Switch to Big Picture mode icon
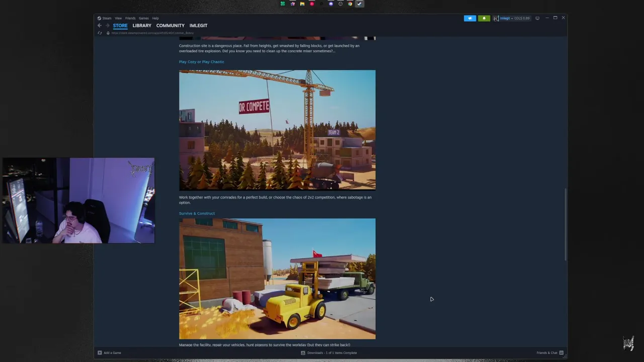Image resolution: width=644 pixels, height=362 pixels. (537, 18)
